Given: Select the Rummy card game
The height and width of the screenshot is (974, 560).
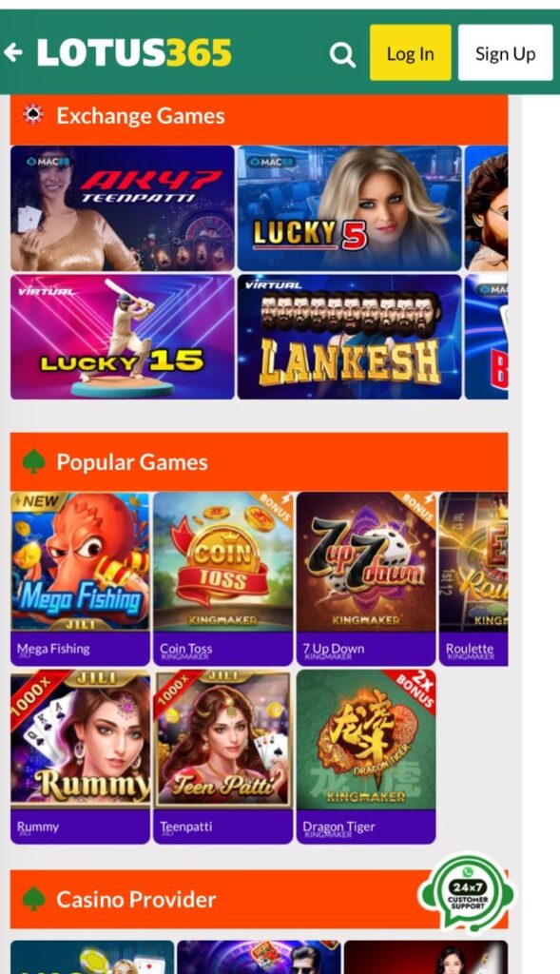Looking at the screenshot, I should (x=80, y=756).
